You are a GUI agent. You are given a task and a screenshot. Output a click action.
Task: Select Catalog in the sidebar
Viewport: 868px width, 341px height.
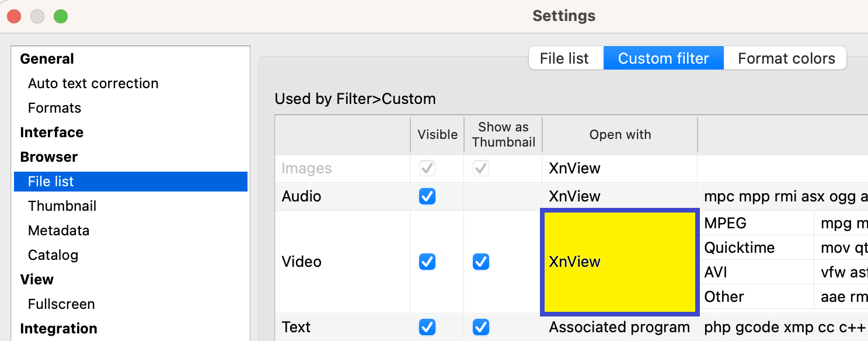[53, 255]
